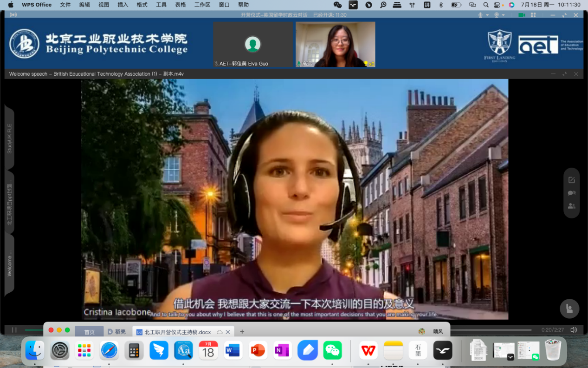Click the round raise-hand button at lower right
This screenshot has width=588, height=368.
pos(569,308)
